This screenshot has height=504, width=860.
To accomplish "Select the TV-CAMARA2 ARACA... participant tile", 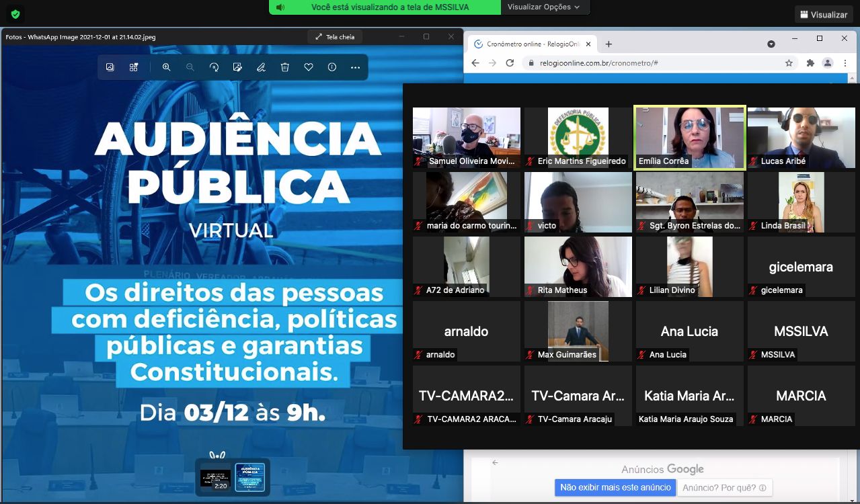I will (x=467, y=396).
